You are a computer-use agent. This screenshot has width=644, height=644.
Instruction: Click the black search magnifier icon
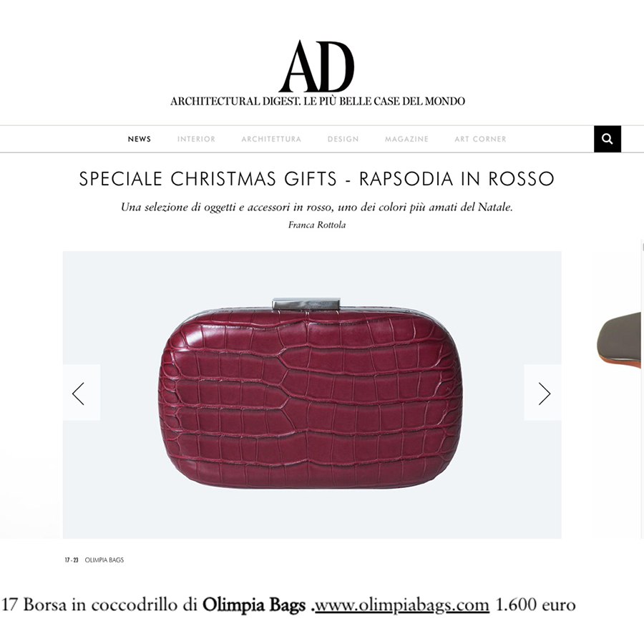607,139
